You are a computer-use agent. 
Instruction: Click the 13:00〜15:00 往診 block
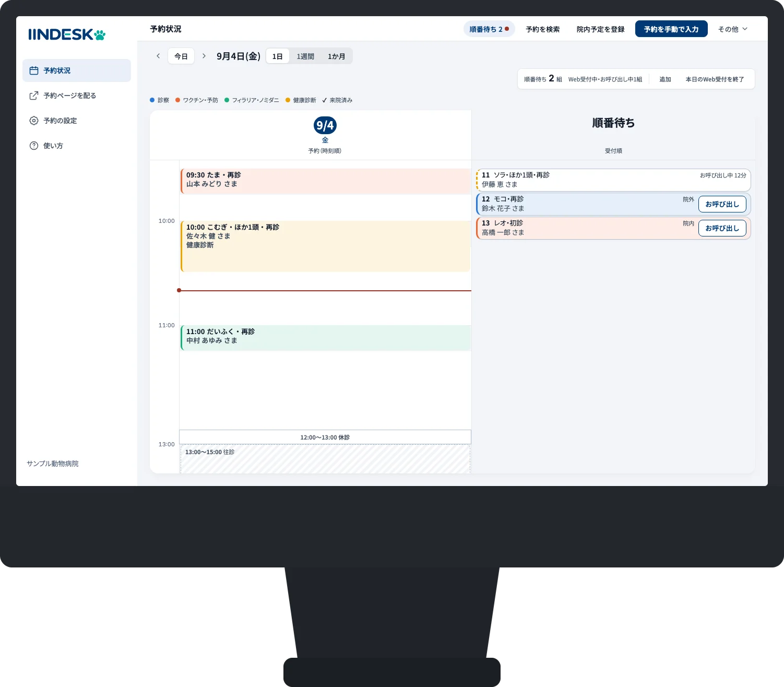325,459
